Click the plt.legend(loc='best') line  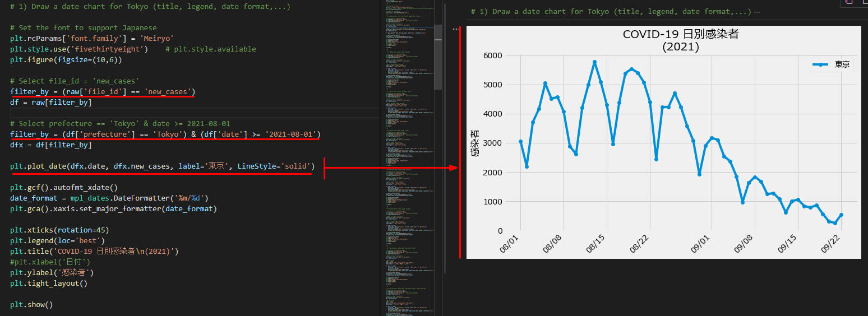coord(57,241)
